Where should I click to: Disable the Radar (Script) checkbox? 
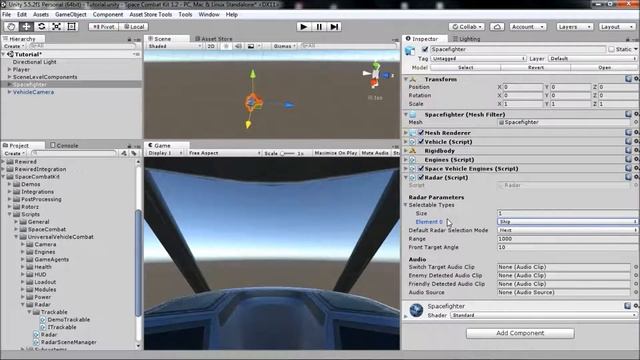pyautogui.click(x=421, y=178)
